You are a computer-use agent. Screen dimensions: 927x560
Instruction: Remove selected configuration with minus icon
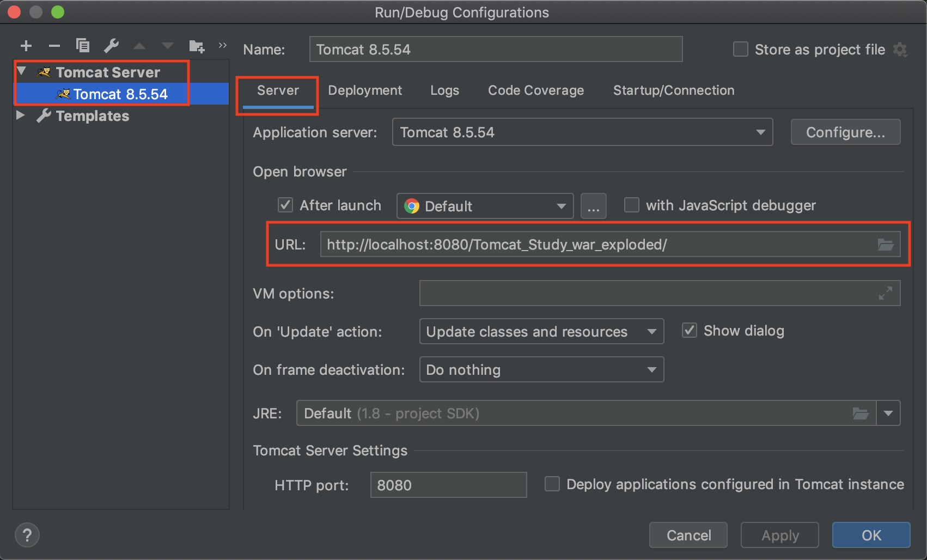coord(54,46)
